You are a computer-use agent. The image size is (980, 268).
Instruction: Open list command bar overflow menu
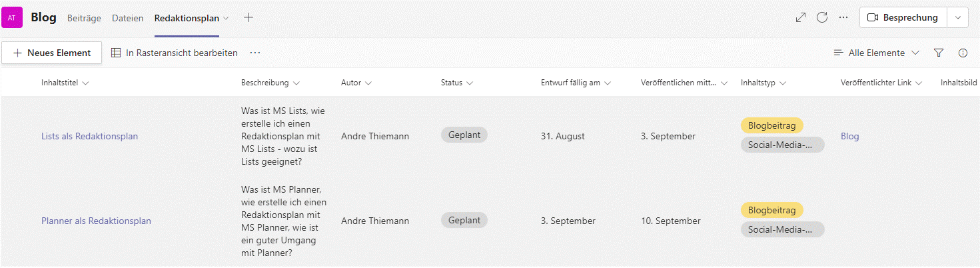point(254,53)
